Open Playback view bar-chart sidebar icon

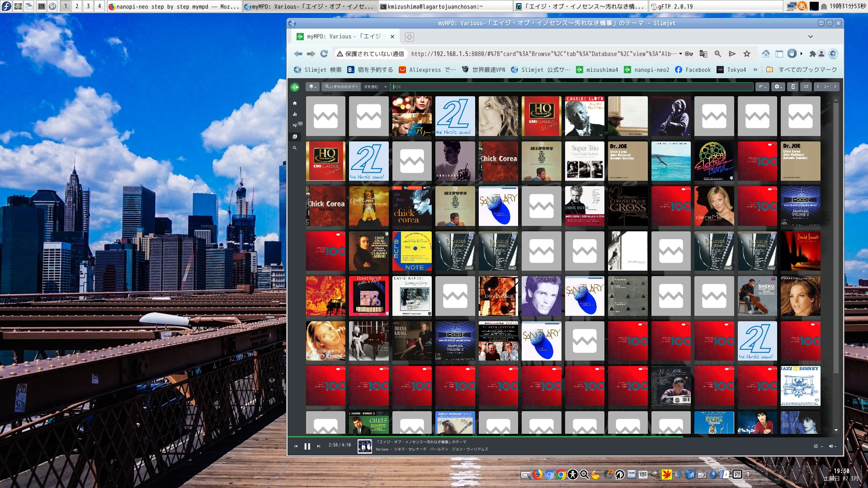coord(295,114)
